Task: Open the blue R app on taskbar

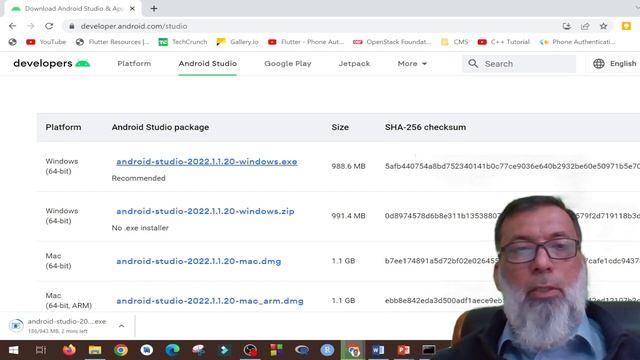Action: (x=327, y=350)
